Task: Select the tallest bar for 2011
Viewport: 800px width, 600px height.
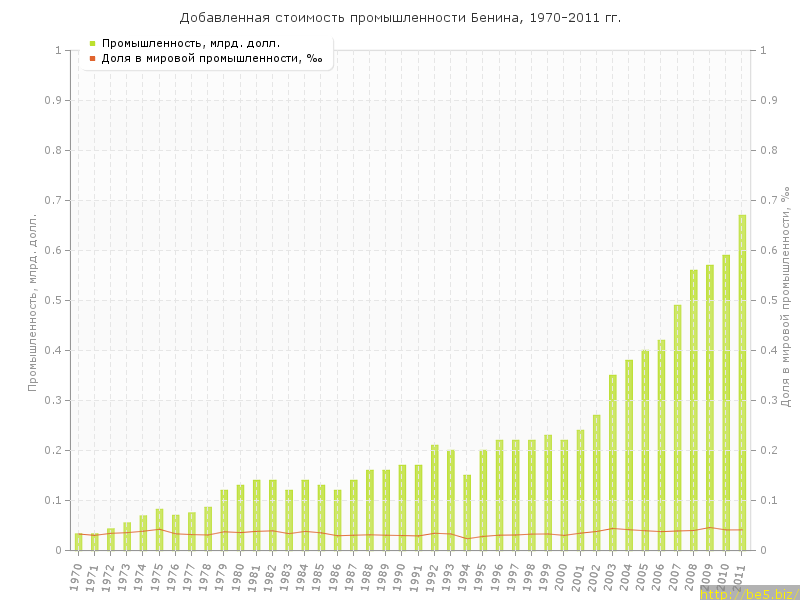Action: [742, 382]
